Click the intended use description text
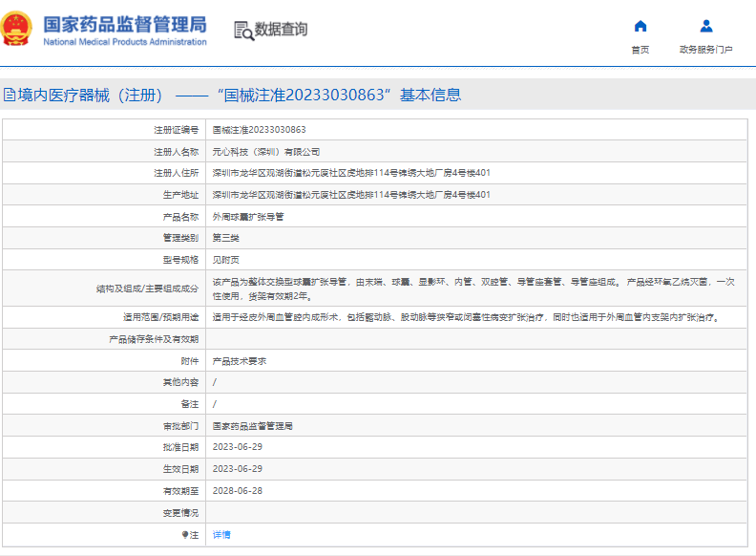 click(x=467, y=317)
